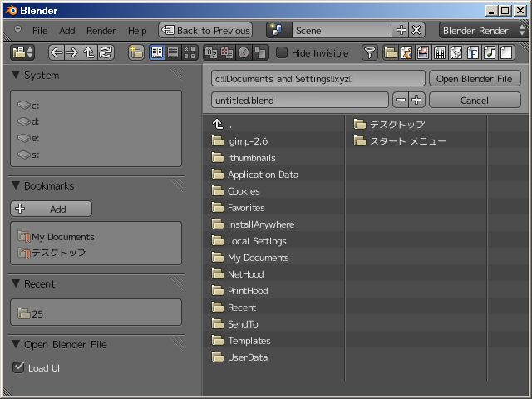Open the My Documents bookmark
The height and width of the screenshot is (399, 532).
57,236
